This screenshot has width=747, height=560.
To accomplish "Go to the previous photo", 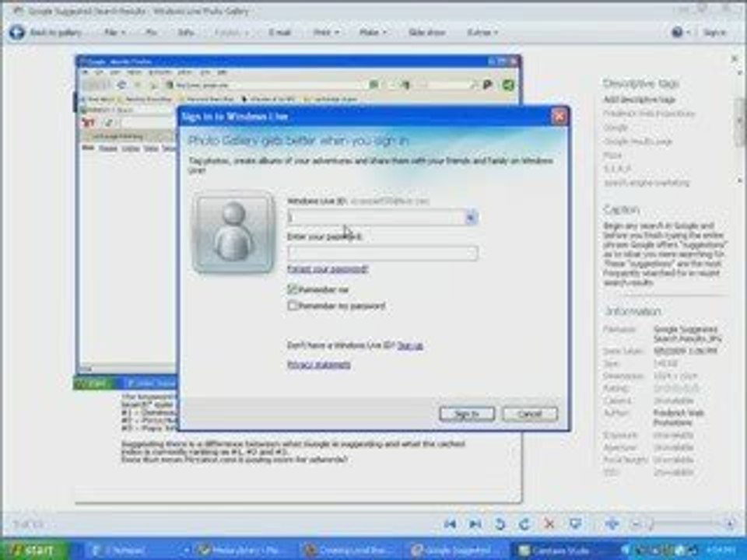I will (x=450, y=523).
